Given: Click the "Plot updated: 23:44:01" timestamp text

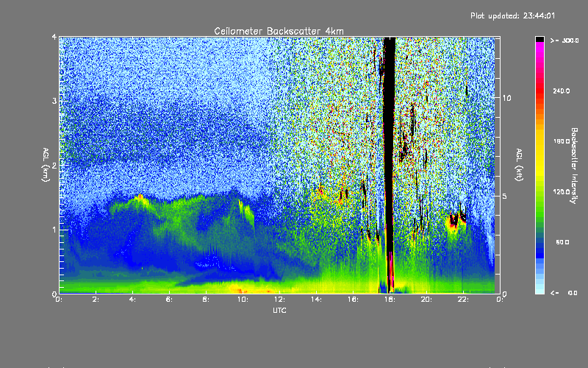Looking at the screenshot, I should pyautogui.click(x=512, y=15).
